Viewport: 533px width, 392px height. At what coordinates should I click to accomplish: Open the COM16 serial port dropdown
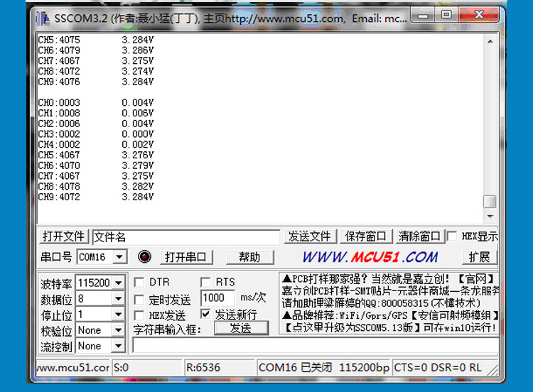119,257
